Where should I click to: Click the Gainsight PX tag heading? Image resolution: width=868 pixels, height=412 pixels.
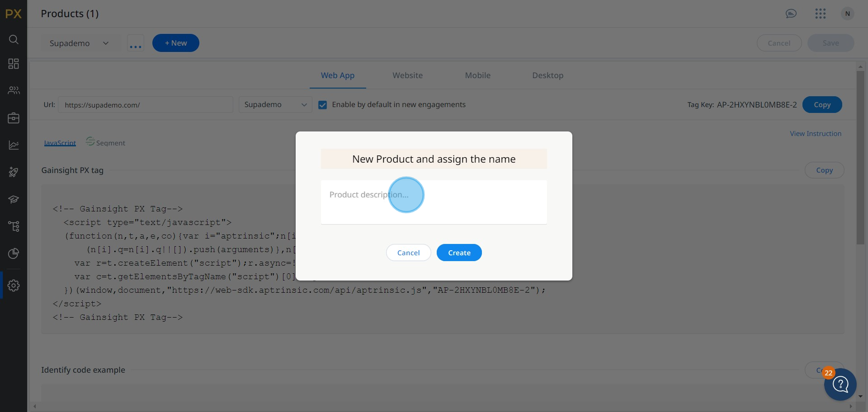(x=72, y=170)
